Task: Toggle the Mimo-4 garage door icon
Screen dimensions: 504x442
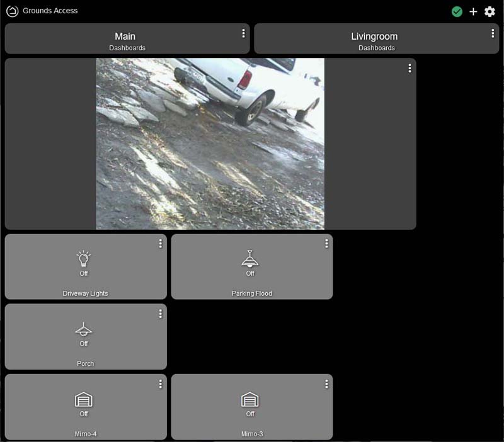Action: coord(84,400)
